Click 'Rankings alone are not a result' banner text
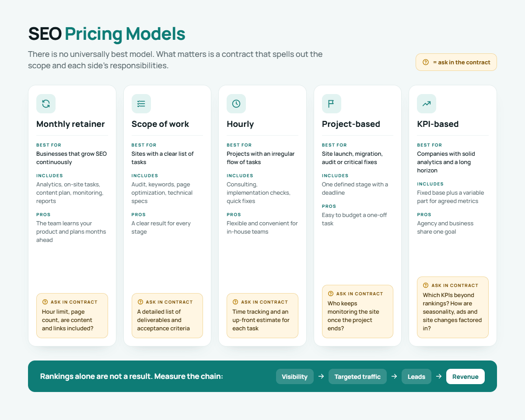525x420 pixels. [x=132, y=376]
